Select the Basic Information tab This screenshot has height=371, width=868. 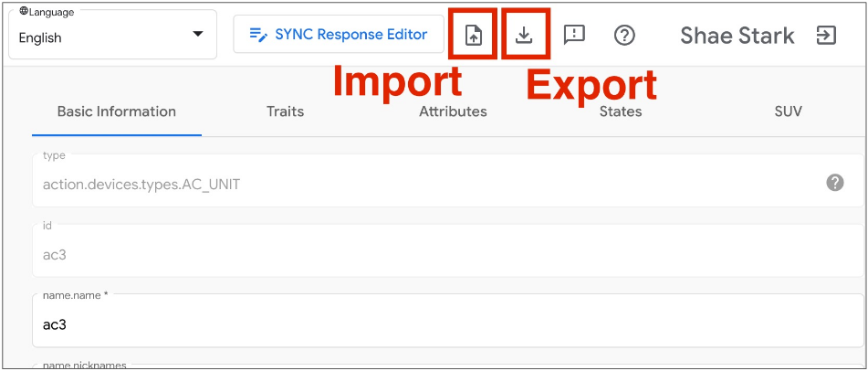coord(117,111)
